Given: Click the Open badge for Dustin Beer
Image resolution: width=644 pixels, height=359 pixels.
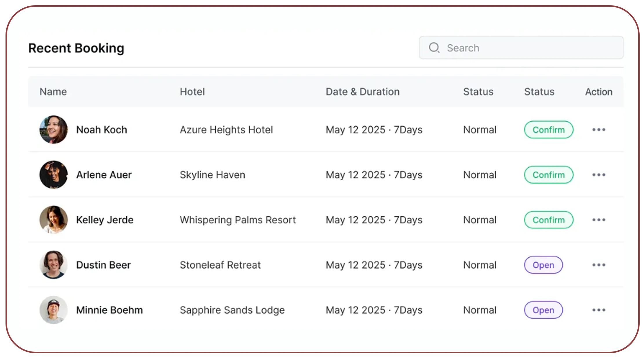Looking at the screenshot, I should 543,265.
